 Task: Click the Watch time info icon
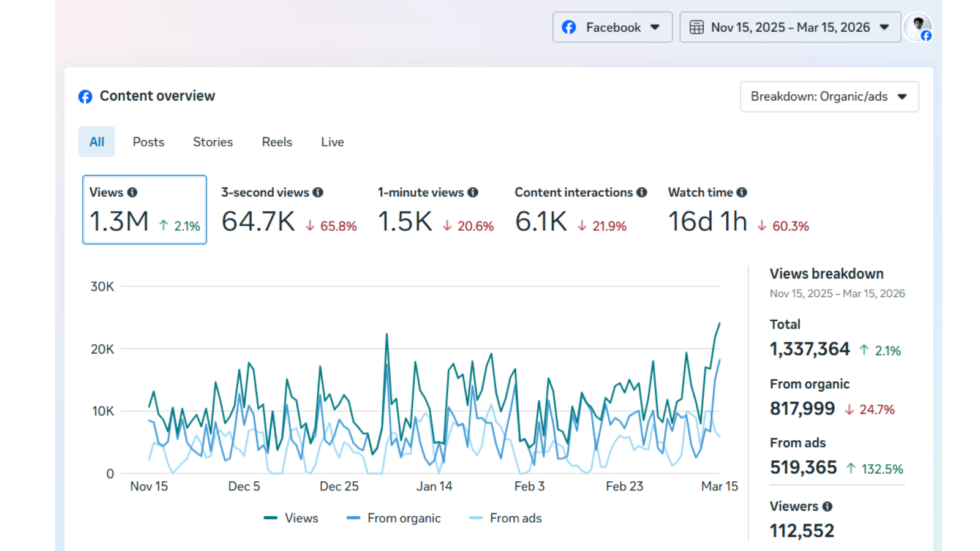[x=742, y=192]
